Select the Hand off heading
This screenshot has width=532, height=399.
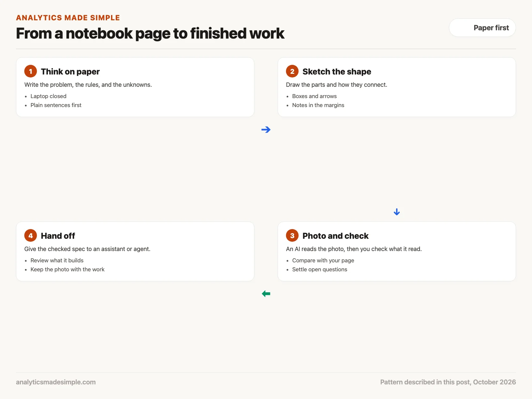(x=58, y=236)
